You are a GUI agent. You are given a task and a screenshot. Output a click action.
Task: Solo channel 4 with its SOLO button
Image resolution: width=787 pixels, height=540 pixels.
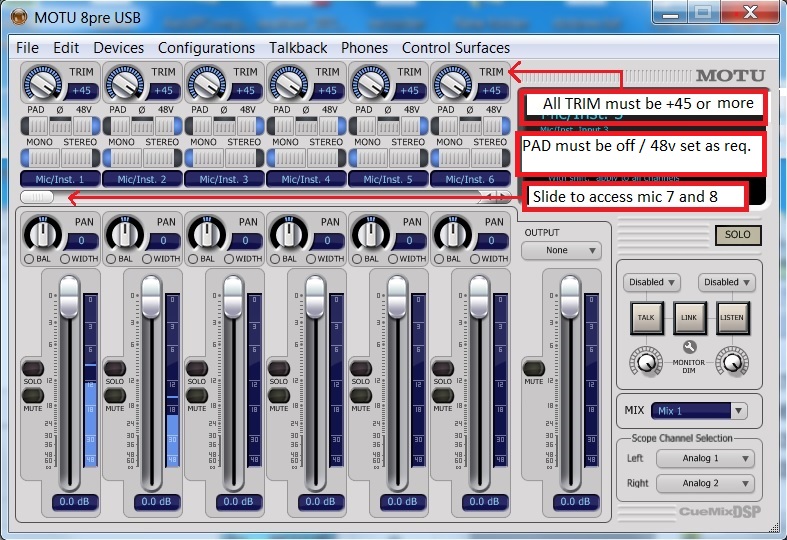click(279, 368)
